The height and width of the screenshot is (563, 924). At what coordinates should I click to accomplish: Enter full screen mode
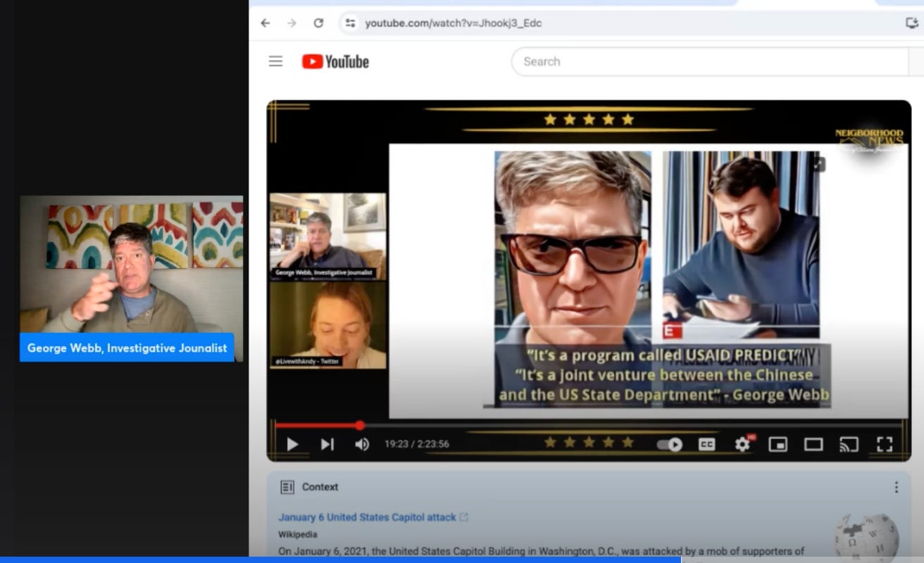pos(885,444)
